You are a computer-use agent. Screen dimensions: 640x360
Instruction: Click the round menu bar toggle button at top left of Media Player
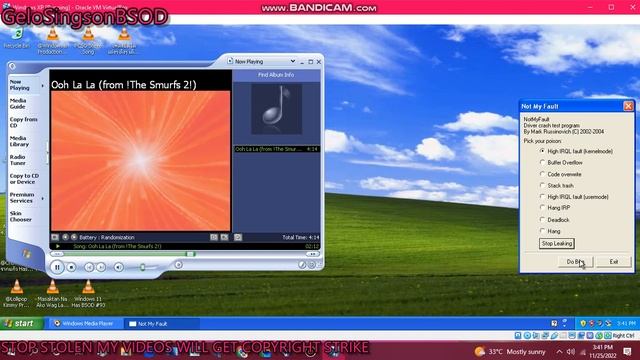coord(12,66)
